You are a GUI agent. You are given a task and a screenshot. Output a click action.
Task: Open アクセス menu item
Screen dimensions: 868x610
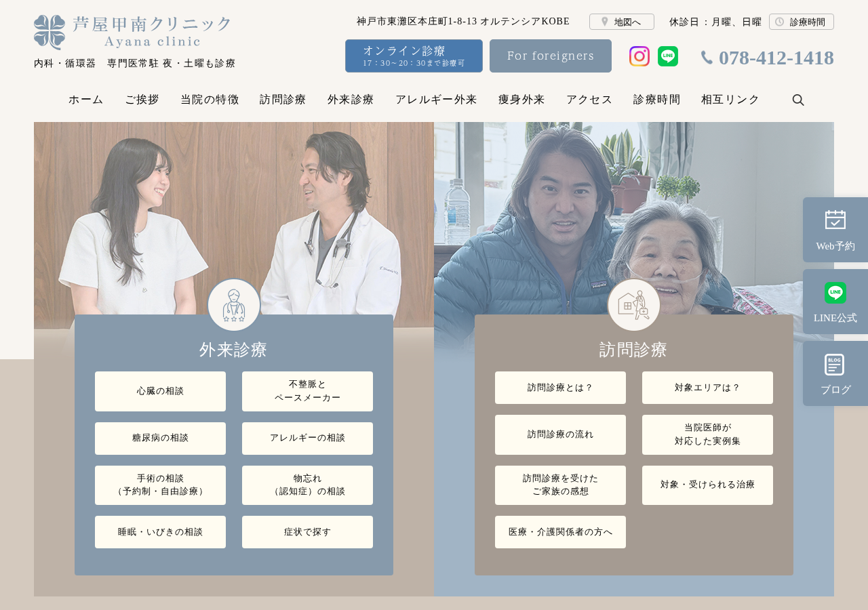tap(589, 100)
